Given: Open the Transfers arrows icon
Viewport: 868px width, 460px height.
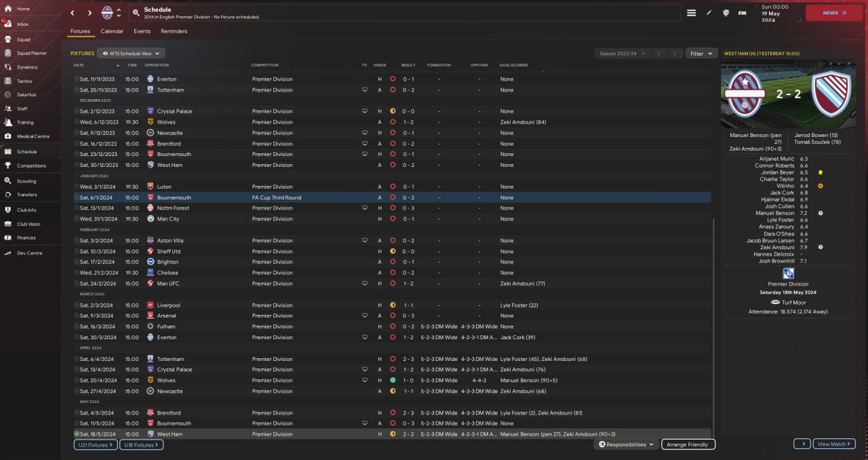Looking at the screenshot, I should click(7, 195).
